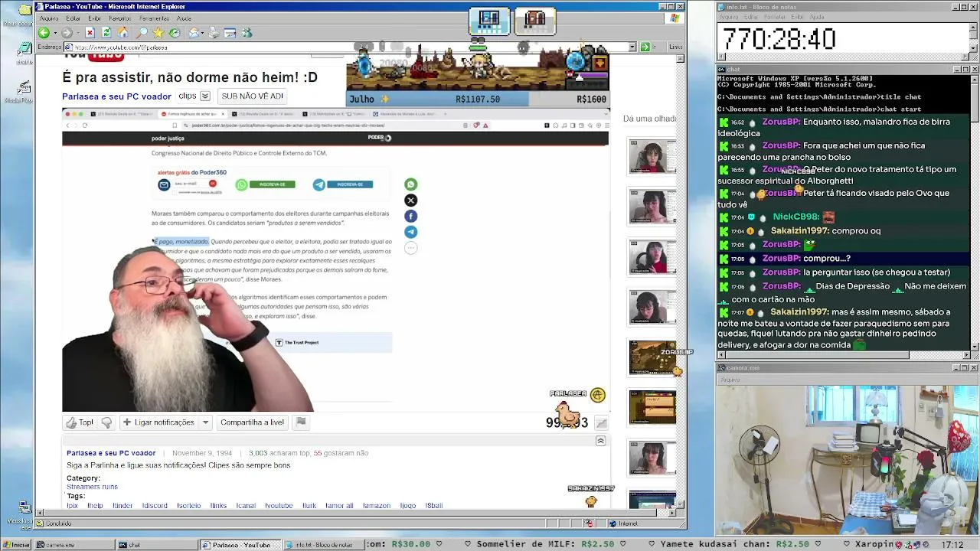Click the Mail envelope toolbar icon
Screen dimensions: 980x551
[194, 33]
